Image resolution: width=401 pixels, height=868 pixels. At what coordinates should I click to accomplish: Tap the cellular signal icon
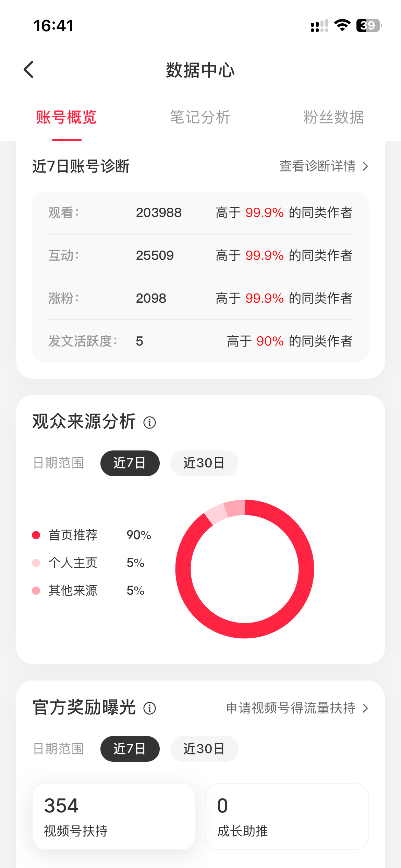[x=319, y=26]
